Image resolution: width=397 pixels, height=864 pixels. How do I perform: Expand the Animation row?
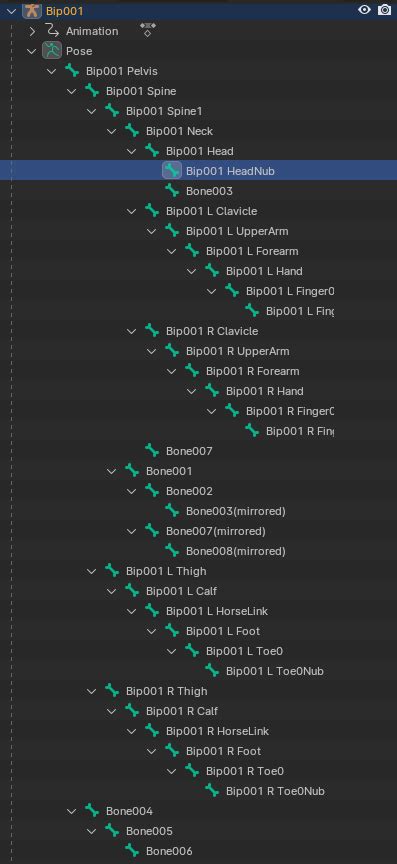tap(32, 31)
